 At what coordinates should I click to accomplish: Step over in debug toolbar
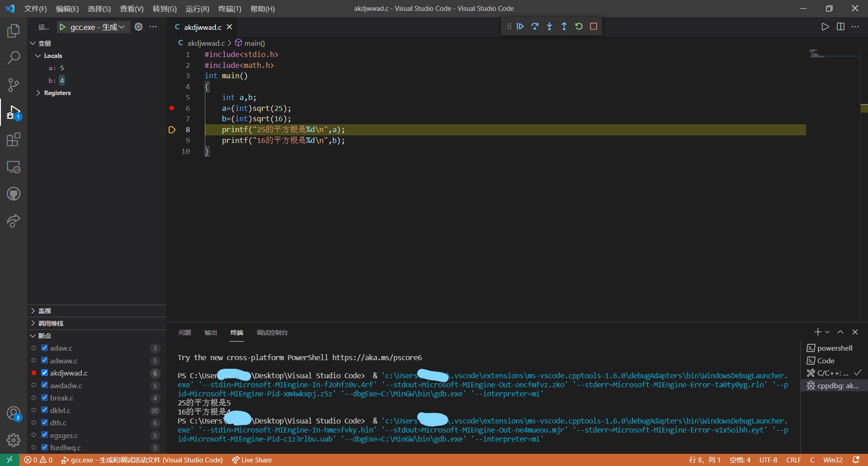pyautogui.click(x=535, y=26)
